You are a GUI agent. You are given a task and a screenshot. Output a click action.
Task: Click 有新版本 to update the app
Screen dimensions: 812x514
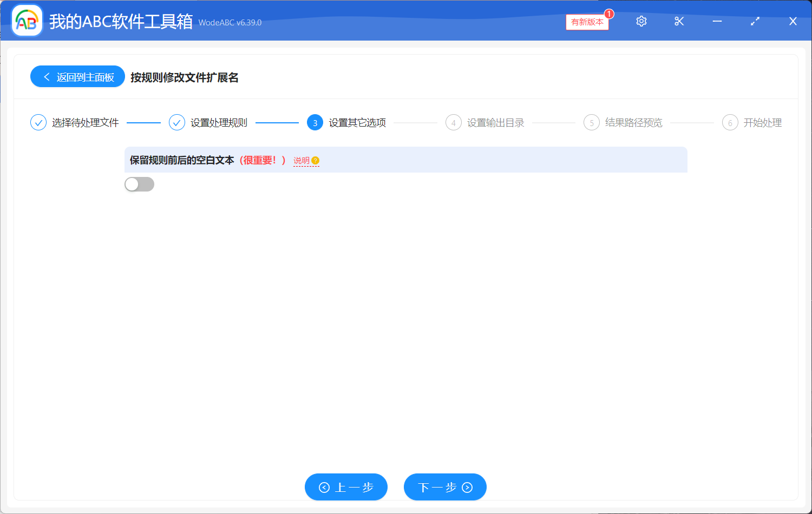tap(587, 22)
